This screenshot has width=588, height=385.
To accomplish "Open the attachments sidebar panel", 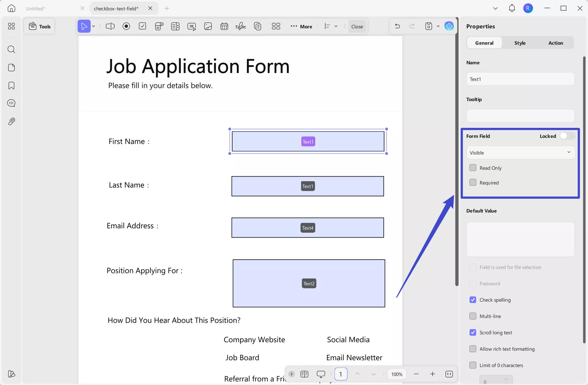I will (x=11, y=122).
